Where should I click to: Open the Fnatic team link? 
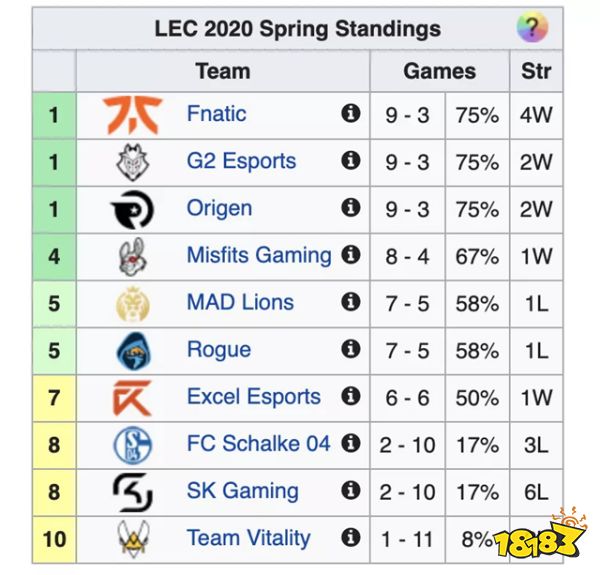click(x=216, y=114)
